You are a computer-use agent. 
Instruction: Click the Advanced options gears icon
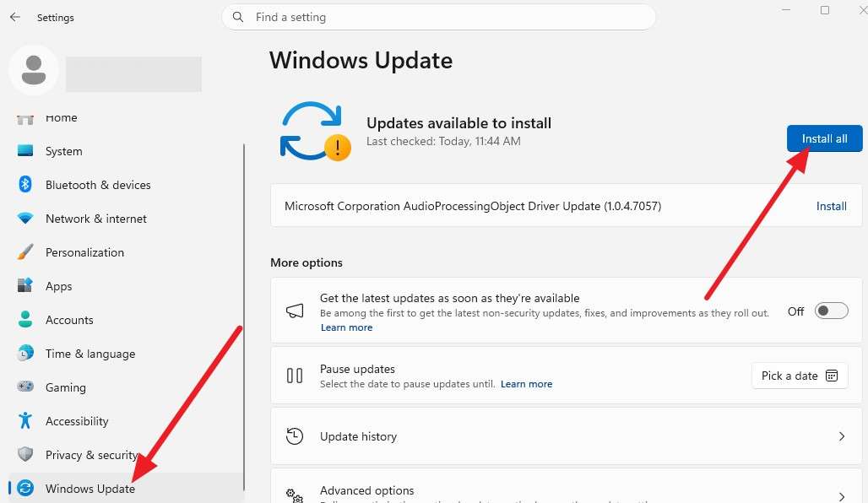click(295, 495)
